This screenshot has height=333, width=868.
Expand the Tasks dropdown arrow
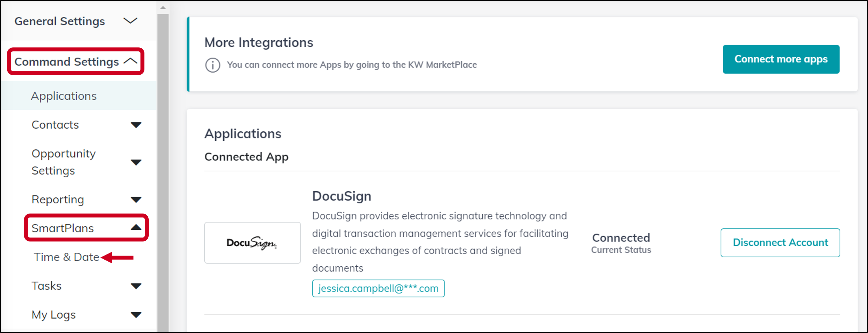136,286
